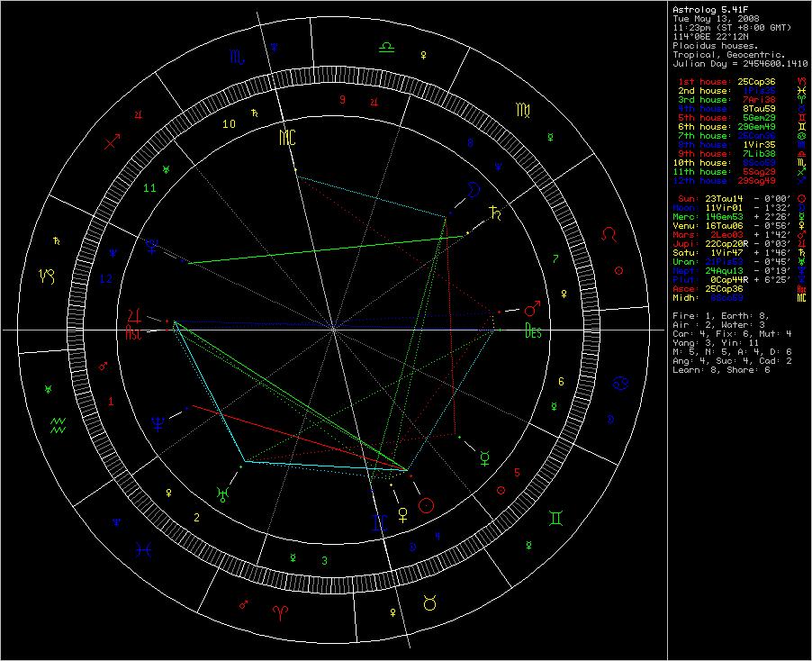
Task: Select the red Jupiter glyph above the Asc label
Action: click(x=136, y=316)
